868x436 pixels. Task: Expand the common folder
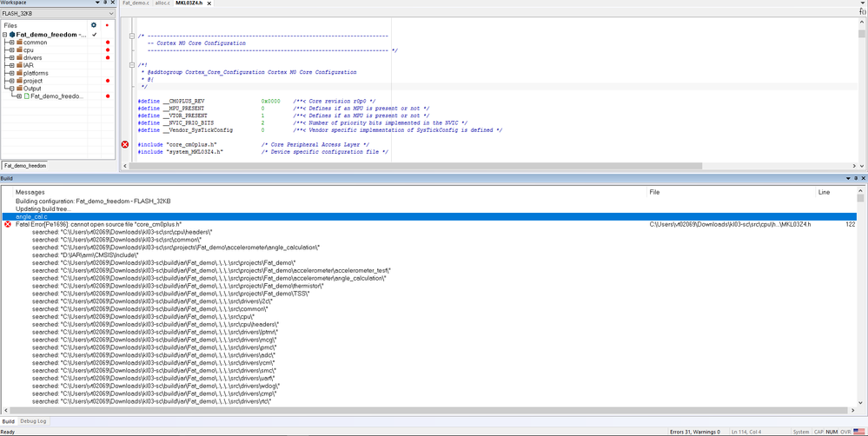(11, 42)
